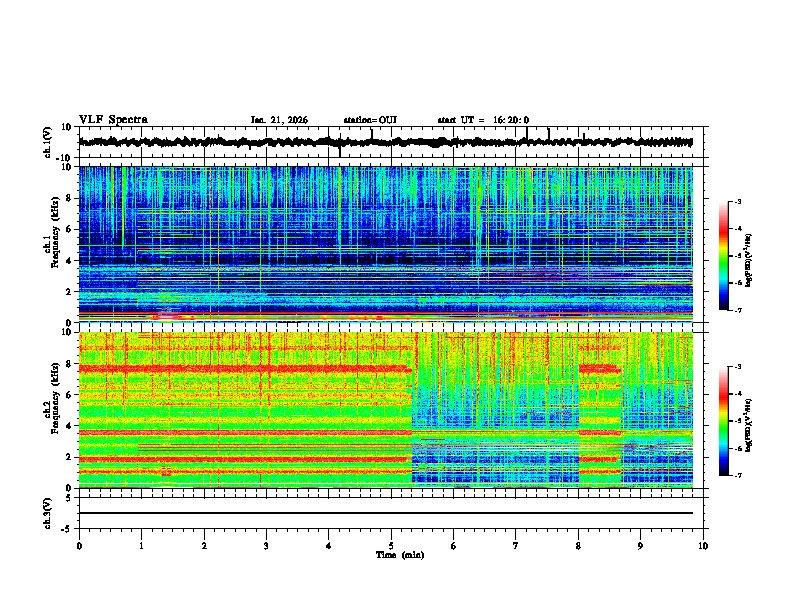
Task: Click the ch.2 spectrogram color scale bar
Action: click(723, 421)
